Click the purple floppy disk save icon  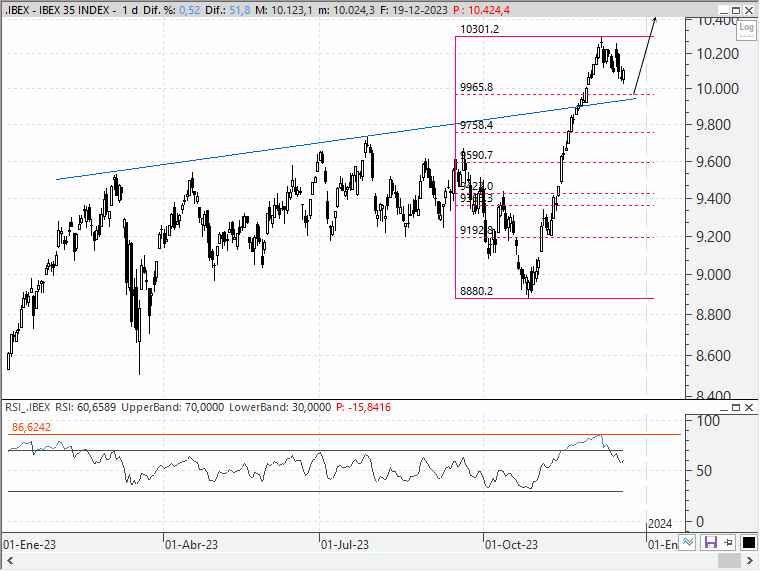tap(711, 542)
